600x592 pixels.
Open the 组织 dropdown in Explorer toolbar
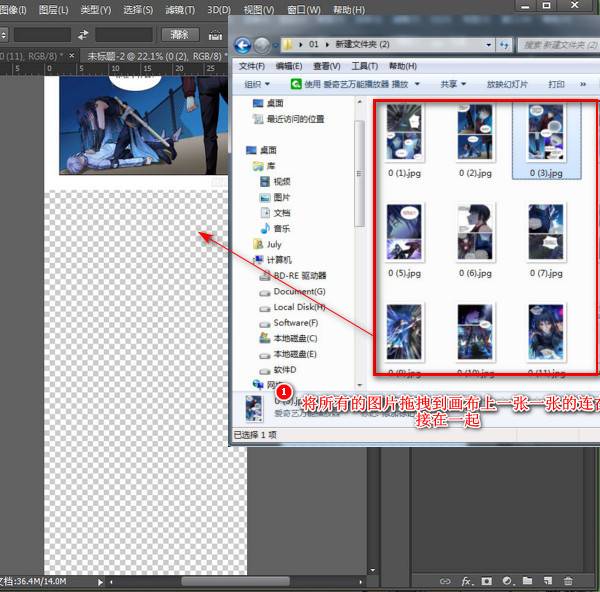[x=257, y=84]
